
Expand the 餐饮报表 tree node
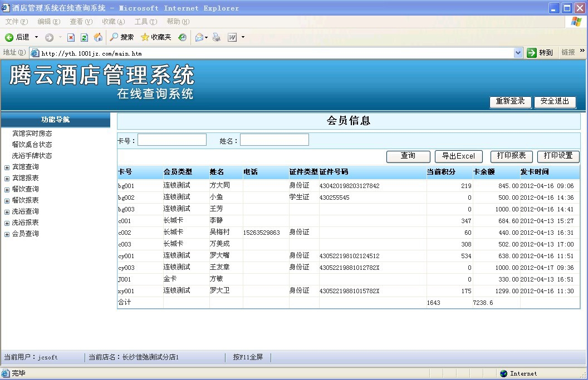(x=7, y=201)
